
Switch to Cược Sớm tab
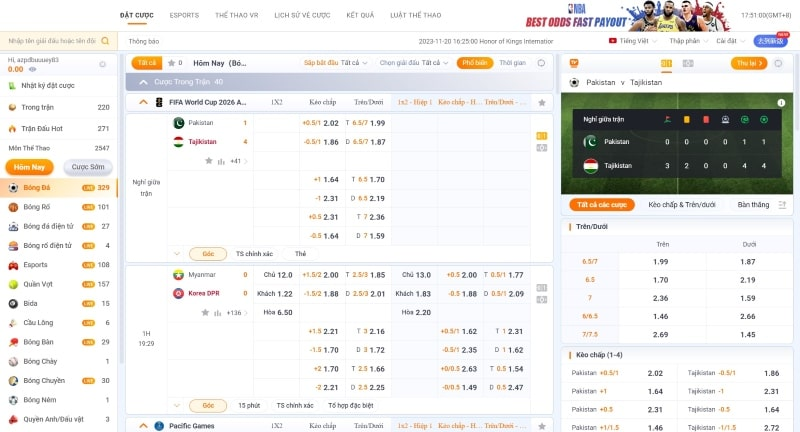pyautogui.click(x=88, y=167)
